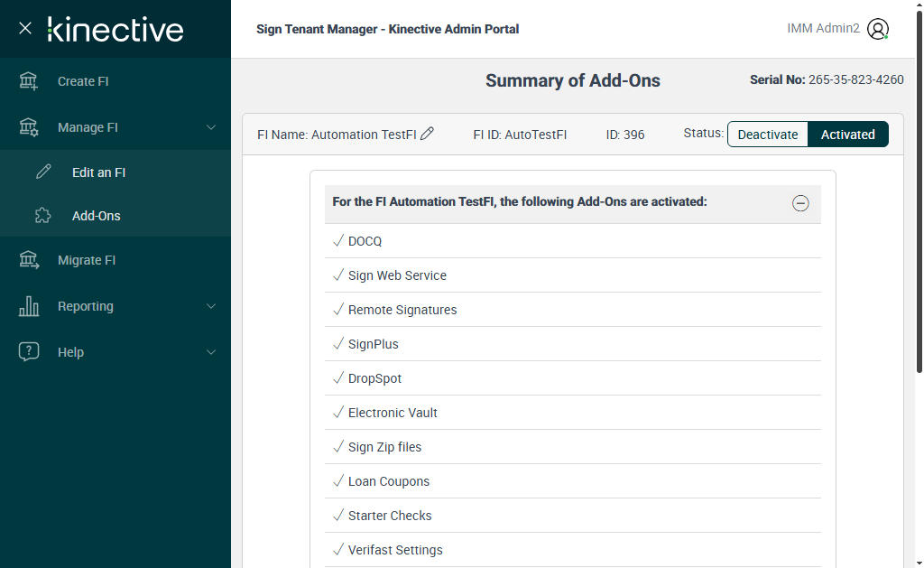Click the Edit an FI pencil icon
Image resolution: width=924 pixels, height=568 pixels.
tap(43, 172)
